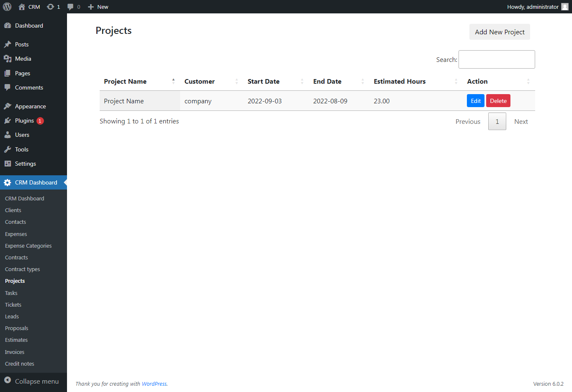Image resolution: width=572 pixels, height=392 pixels.
Task: Select the Users icon in sidebar
Action: click(9, 135)
